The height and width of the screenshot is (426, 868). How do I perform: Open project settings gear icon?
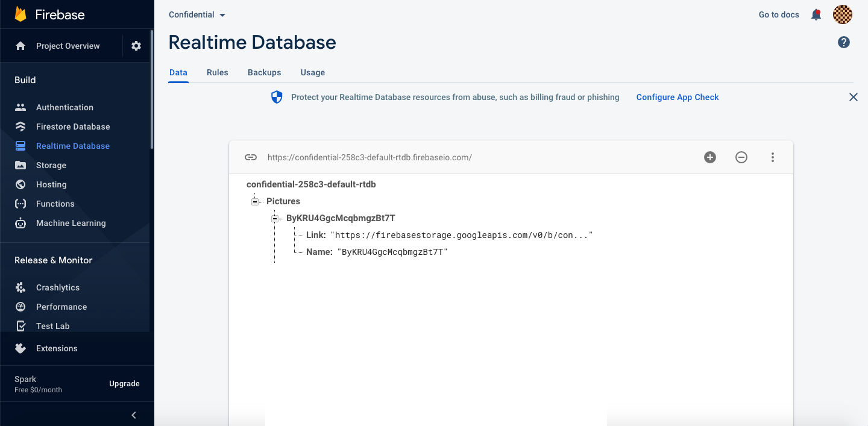click(136, 46)
